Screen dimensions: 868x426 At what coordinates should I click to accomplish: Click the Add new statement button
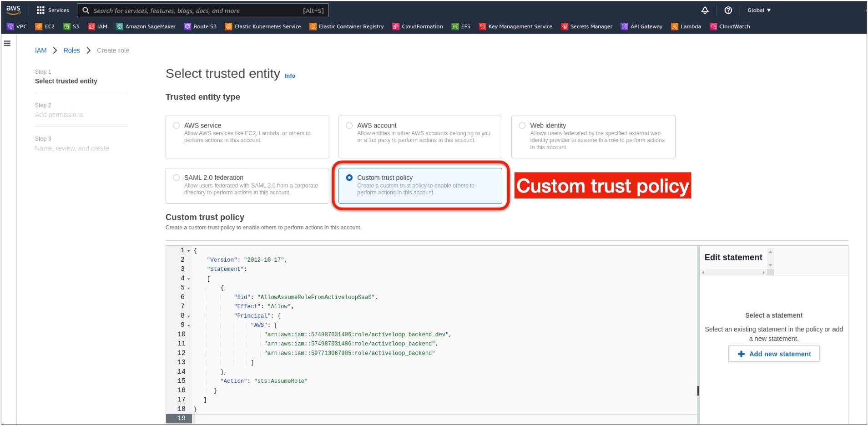pyautogui.click(x=773, y=354)
